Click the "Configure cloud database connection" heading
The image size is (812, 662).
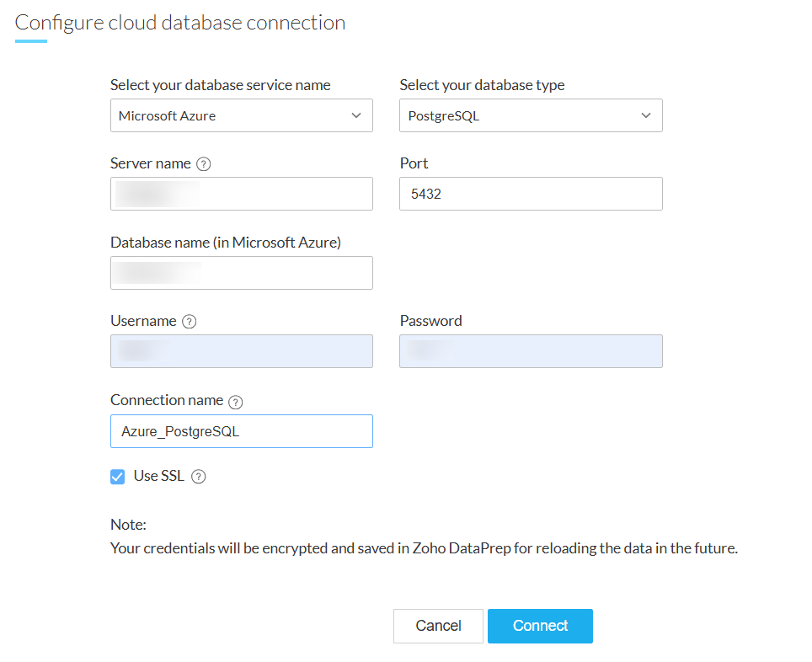pyautogui.click(x=180, y=23)
